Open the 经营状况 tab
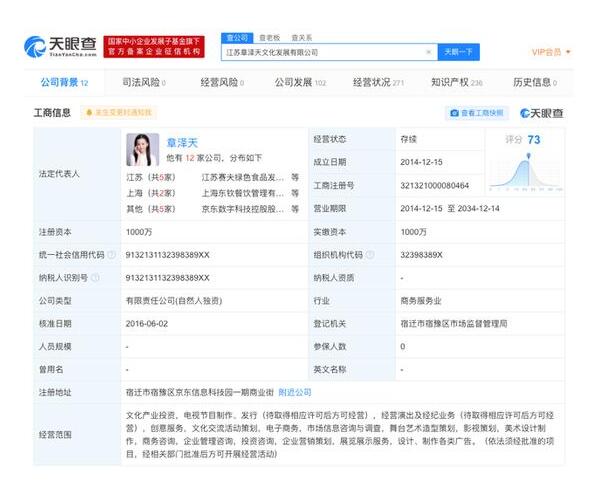Screen dimensions: 616x482 point(378,82)
